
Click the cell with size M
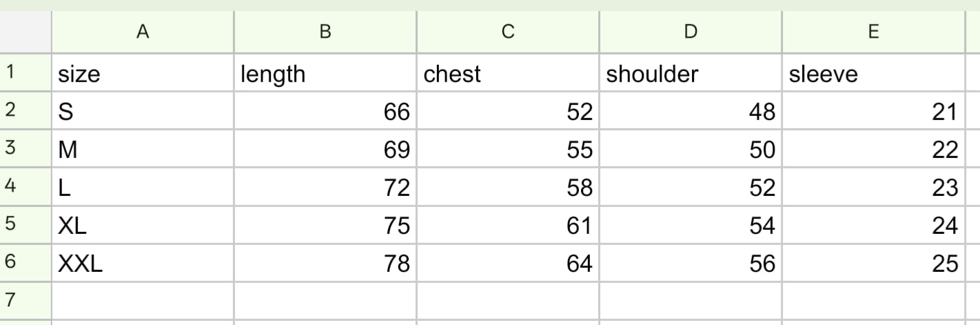tap(143, 148)
